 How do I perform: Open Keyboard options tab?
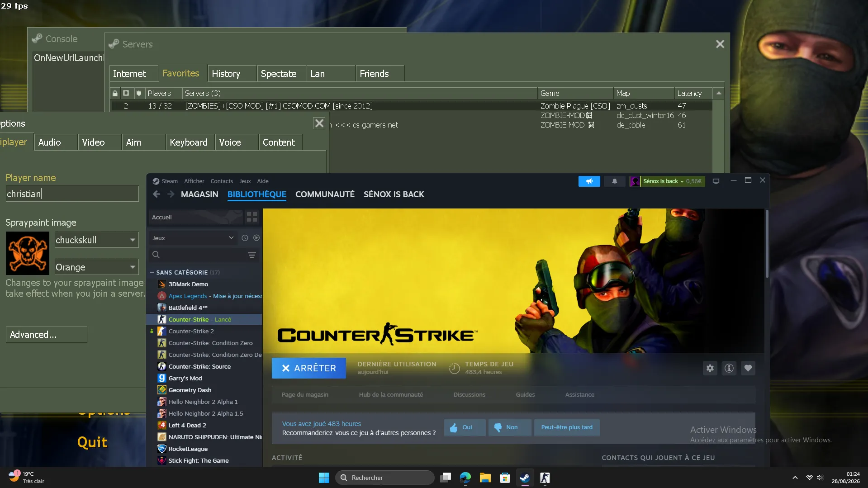coord(189,142)
